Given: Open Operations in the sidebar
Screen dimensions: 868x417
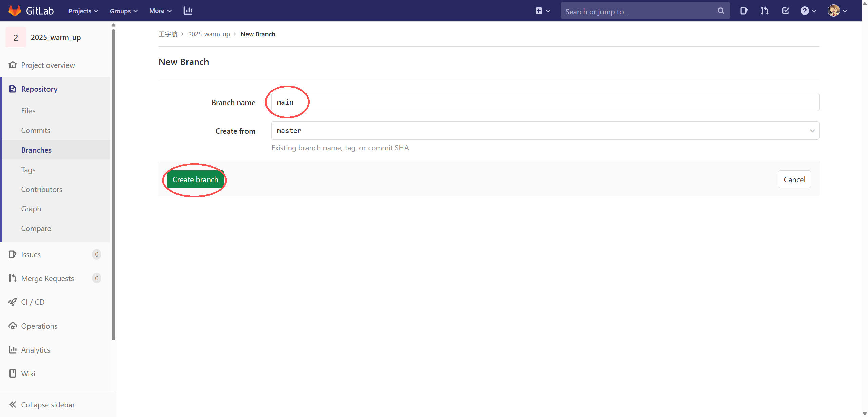Looking at the screenshot, I should [39, 326].
